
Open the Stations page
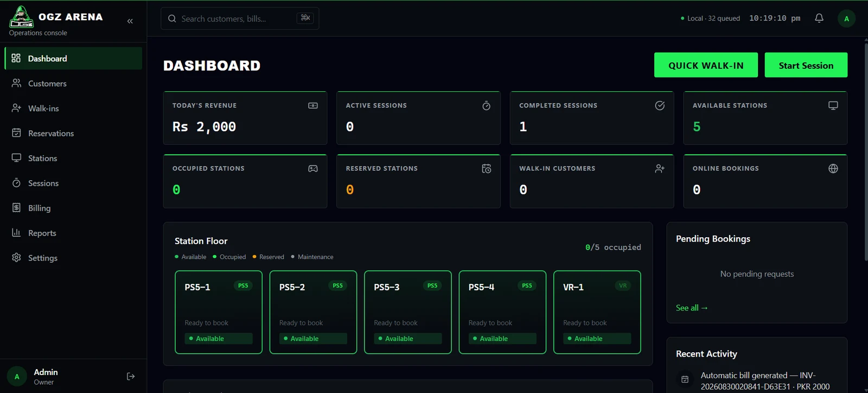pyautogui.click(x=73, y=158)
